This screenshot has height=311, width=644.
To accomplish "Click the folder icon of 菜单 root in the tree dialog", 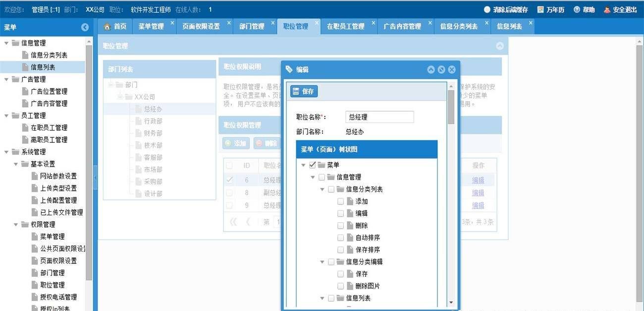I will (x=322, y=165).
